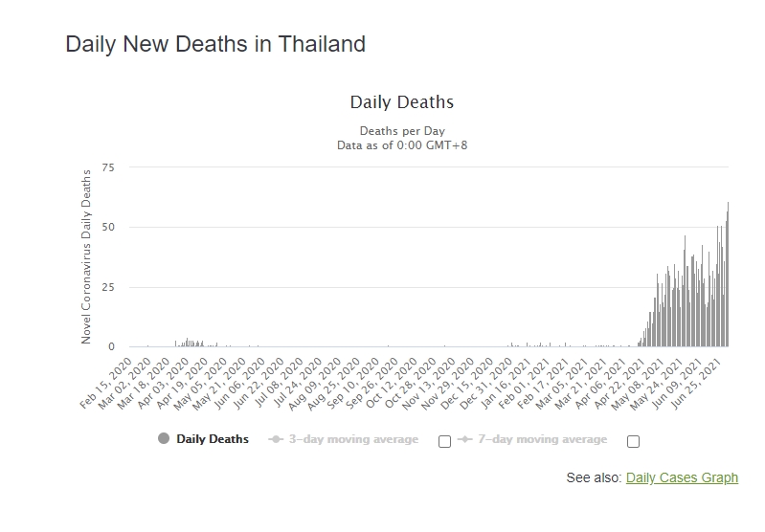Enable the 3-day moving average checkbox

tap(444, 441)
